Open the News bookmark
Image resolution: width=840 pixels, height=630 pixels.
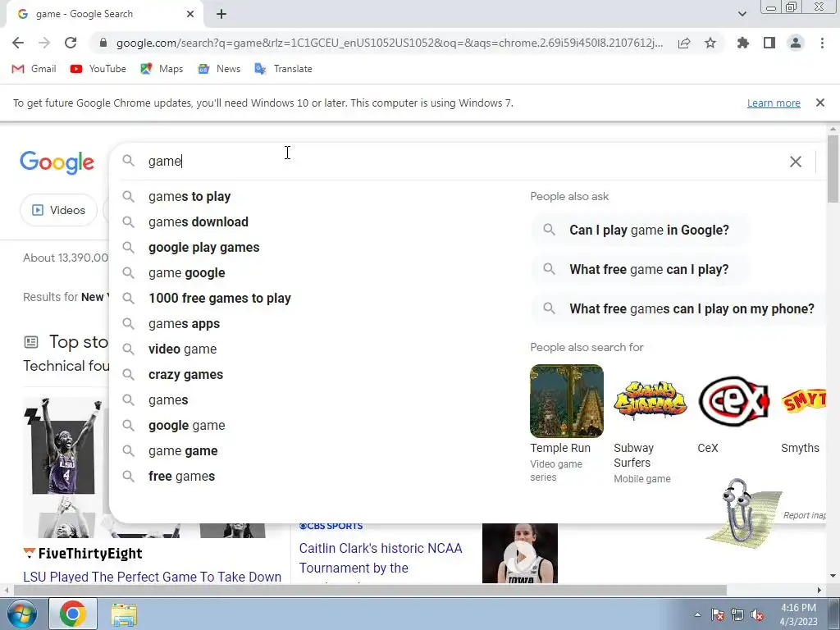[218, 69]
